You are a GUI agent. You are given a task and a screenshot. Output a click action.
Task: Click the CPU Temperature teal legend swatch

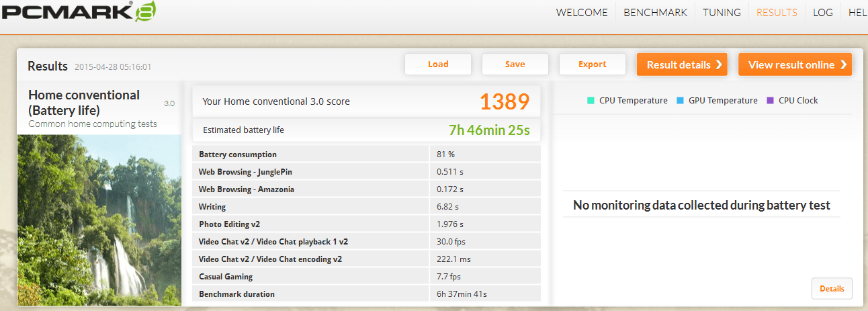(x=591, y=100)
